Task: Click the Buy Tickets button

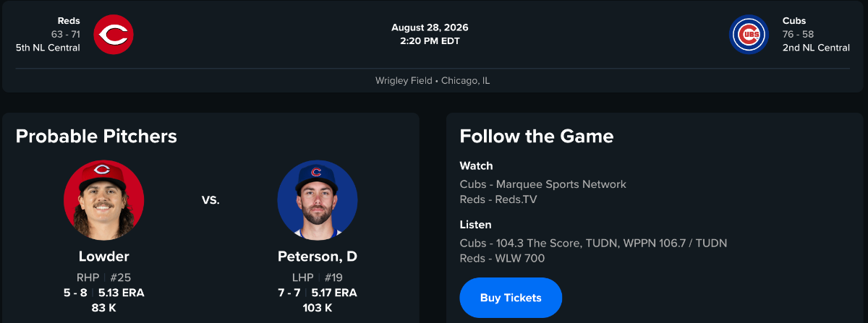Action: click(511, 298)
